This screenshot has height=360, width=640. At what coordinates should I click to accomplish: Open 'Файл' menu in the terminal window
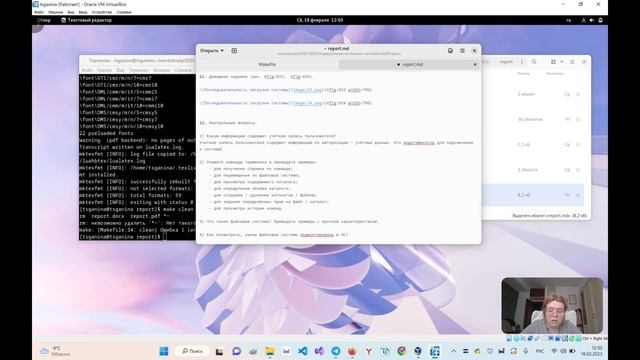(x=87, y=70)
